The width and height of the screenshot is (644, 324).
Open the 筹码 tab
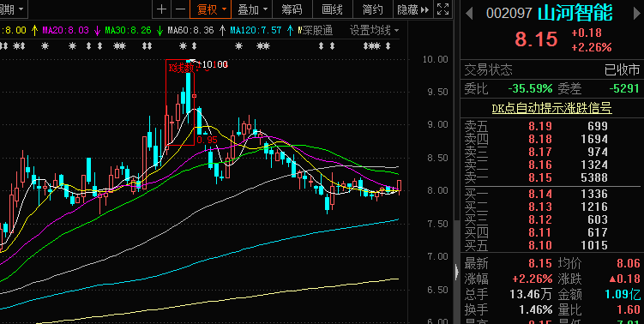[x=292, y=9]
